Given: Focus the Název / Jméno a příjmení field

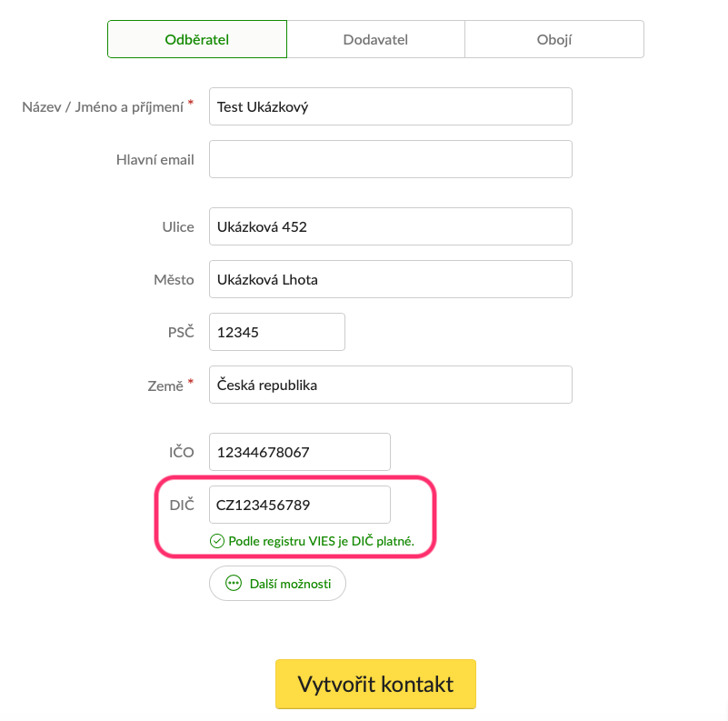Looking at the screenshot, I should click(391, 106).
